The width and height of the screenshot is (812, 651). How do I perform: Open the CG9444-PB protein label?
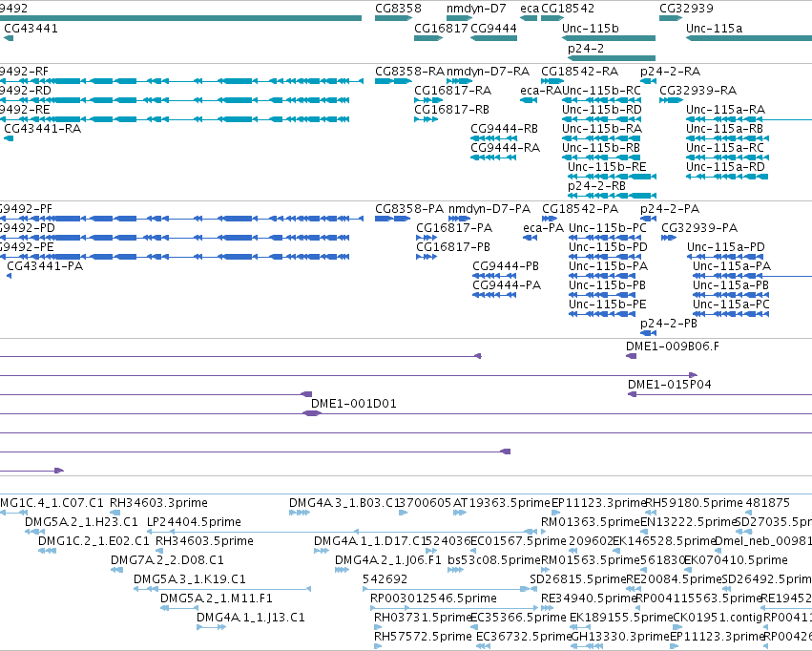coord(506,266)
